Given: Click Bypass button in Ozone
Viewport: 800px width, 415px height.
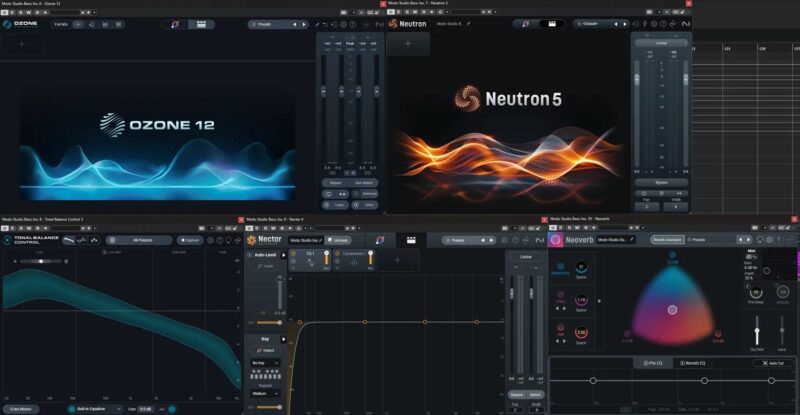Looking at the screenshot, I should click(x=336, y=183).
